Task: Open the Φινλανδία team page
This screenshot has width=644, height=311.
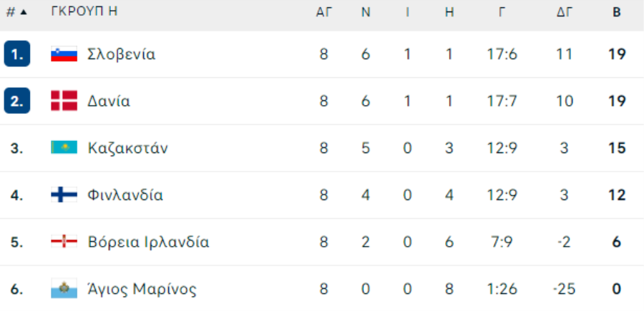Action: 125,194
